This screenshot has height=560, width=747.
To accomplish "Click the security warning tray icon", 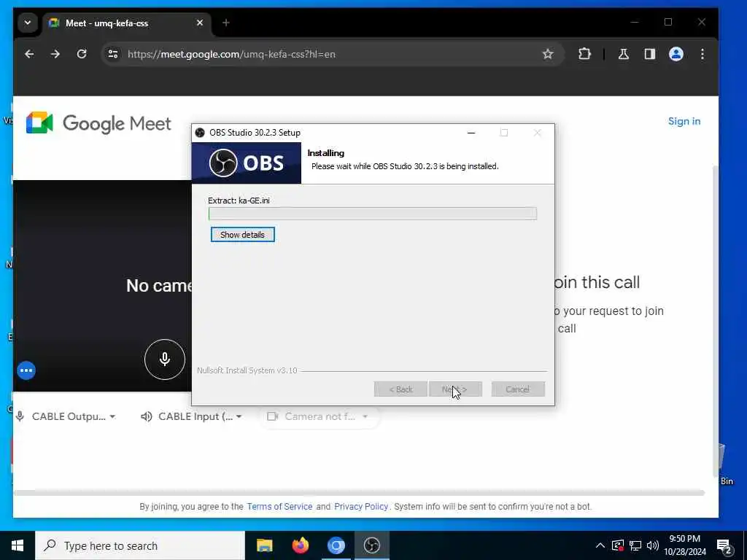I will [618, 545].
